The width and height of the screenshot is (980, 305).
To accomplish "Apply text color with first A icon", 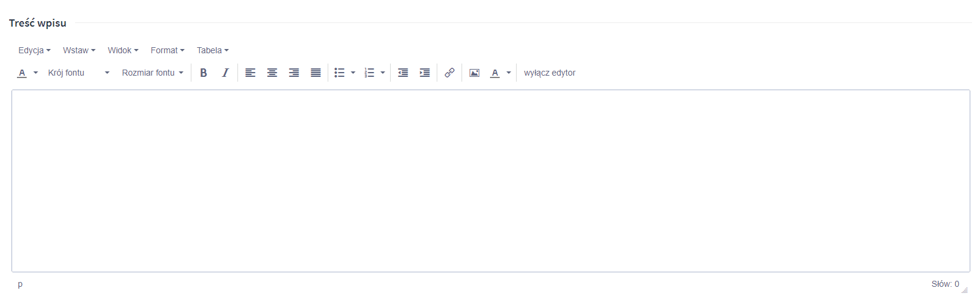I will click(x=22, y=73).
